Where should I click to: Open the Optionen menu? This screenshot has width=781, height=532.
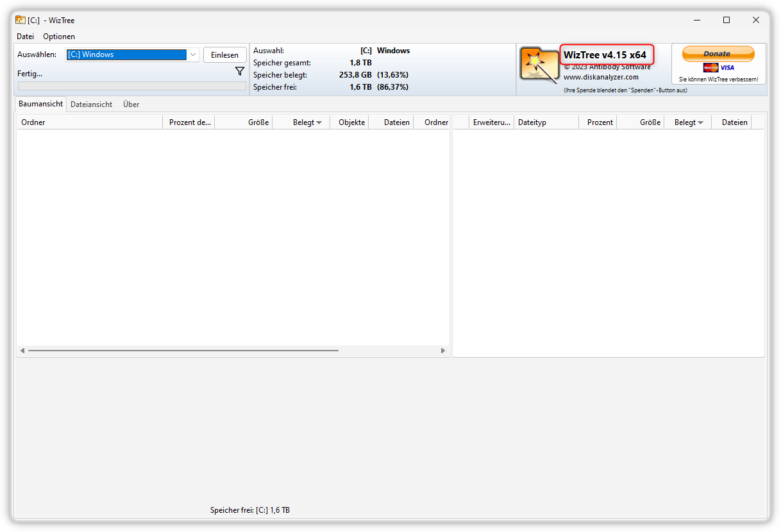tap(59, 37)
